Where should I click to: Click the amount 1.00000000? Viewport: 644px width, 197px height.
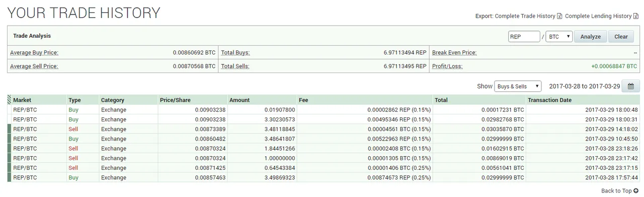click(279, 158)
